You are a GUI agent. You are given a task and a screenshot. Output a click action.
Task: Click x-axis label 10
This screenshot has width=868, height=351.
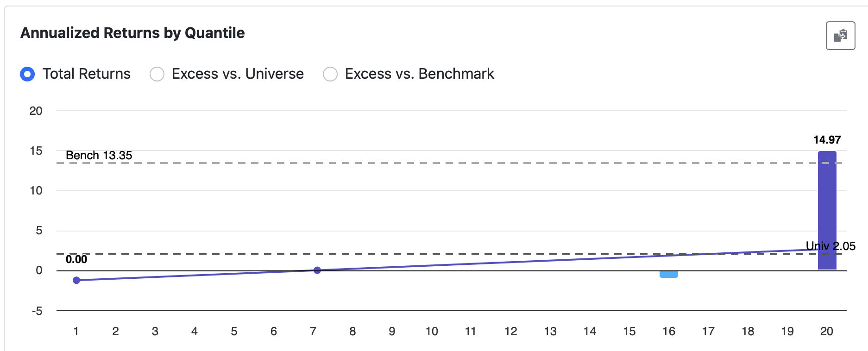(432, 332)
